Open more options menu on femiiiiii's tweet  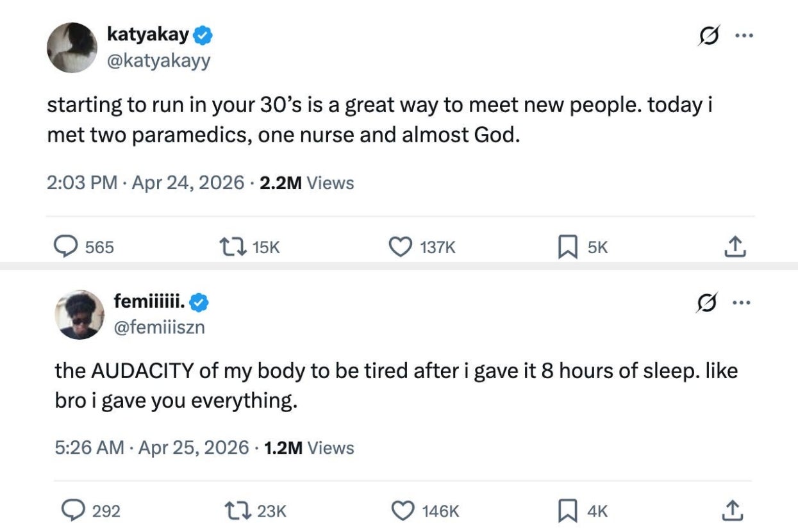click(x=741, y=303)
